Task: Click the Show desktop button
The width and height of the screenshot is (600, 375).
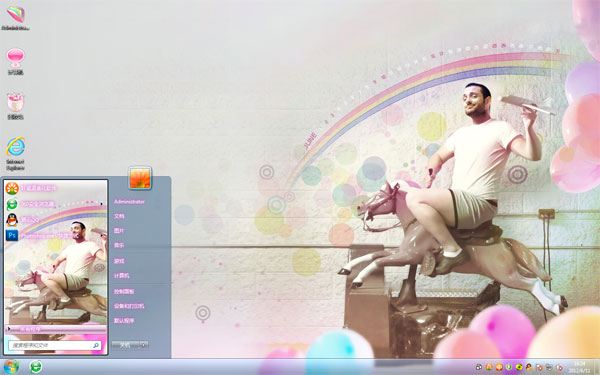Action: point(597,367)
